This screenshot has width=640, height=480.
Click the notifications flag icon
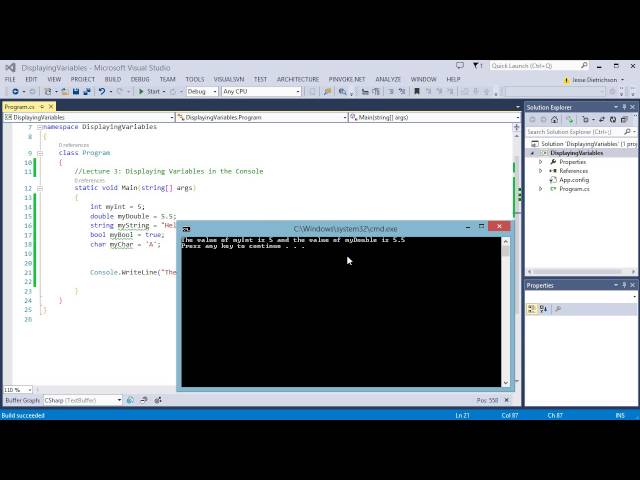coord(476,65)
